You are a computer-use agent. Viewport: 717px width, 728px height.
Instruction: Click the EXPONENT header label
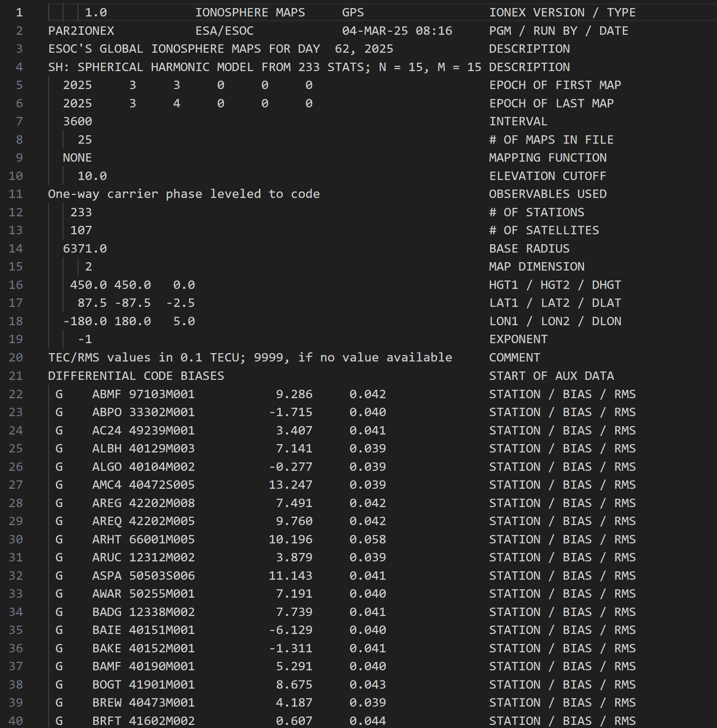click(518, 339)
